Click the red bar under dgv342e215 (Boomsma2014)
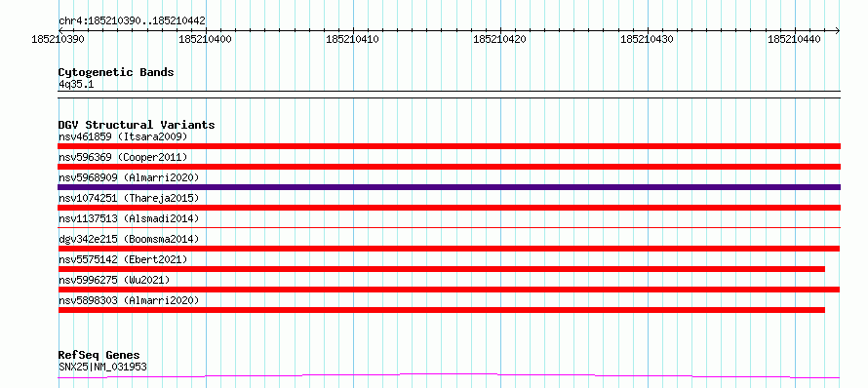 click(x=449, y=249)
